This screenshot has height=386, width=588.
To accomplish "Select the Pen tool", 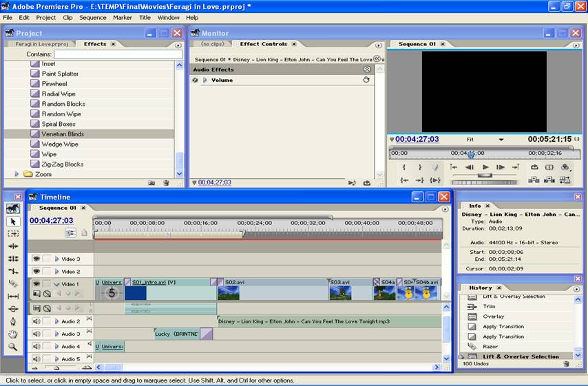I will tap(13, 321).
